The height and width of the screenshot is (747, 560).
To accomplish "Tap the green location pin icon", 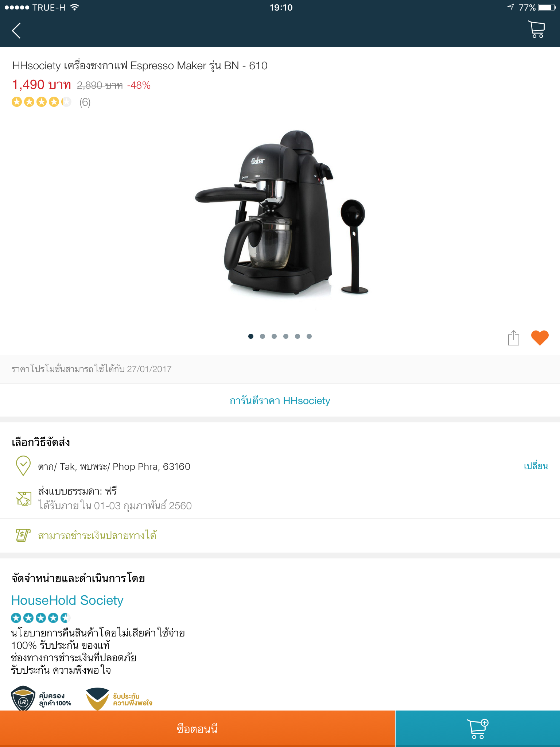I will coord(23,466).
